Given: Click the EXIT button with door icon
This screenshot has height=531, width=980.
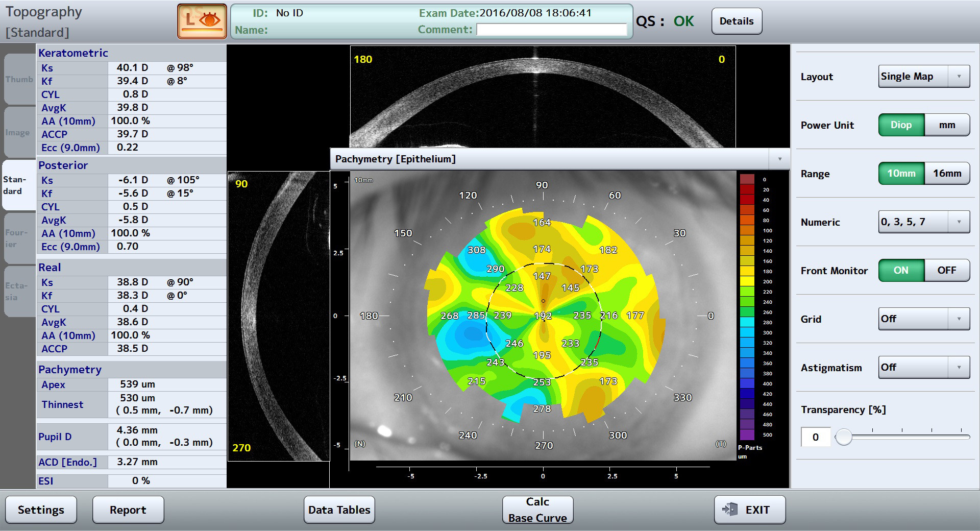Looking at the screenshot, I should click(x=749, y=510).
